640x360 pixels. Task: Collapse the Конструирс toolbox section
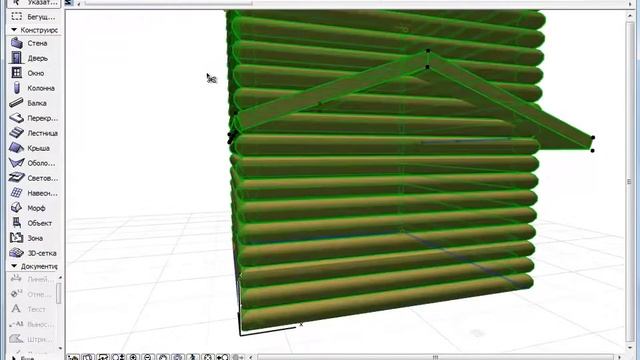[14, 30]
